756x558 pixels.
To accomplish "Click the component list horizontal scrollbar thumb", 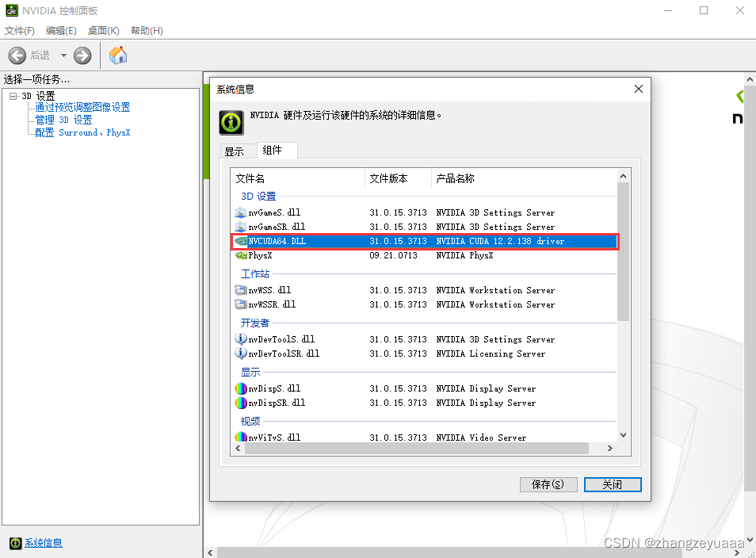I will pyautogui.click(x=417, y=448).
